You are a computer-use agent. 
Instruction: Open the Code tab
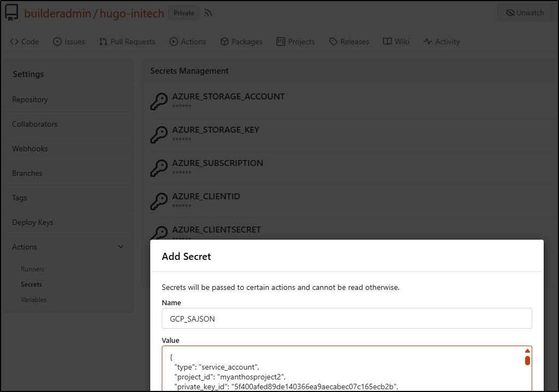pos(25,41)
